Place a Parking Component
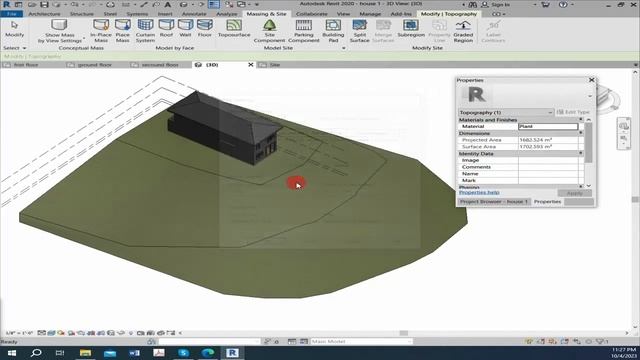 pos(304,31)
